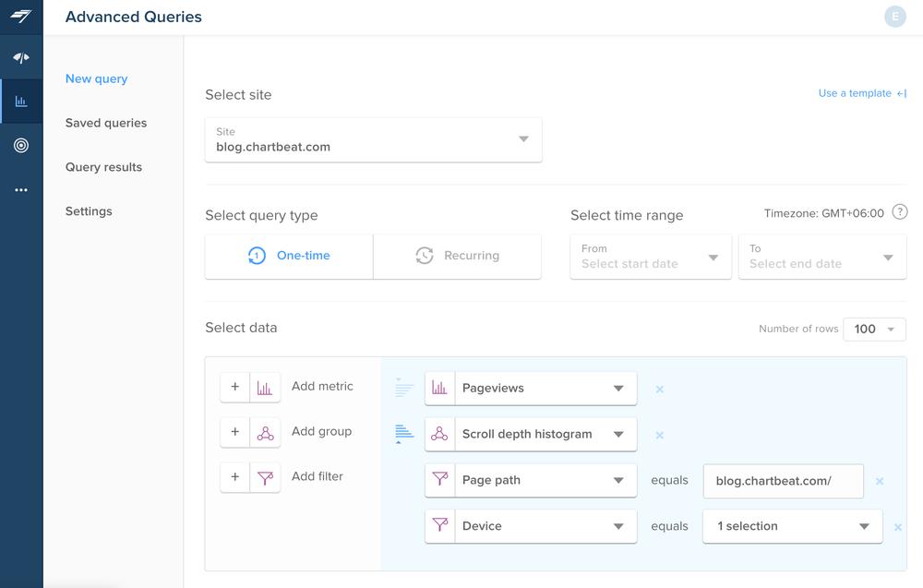Click the plus button next to Add metric
Viewport: 923px width, 588px height.
pyautogui.click(x=234, y=387)
